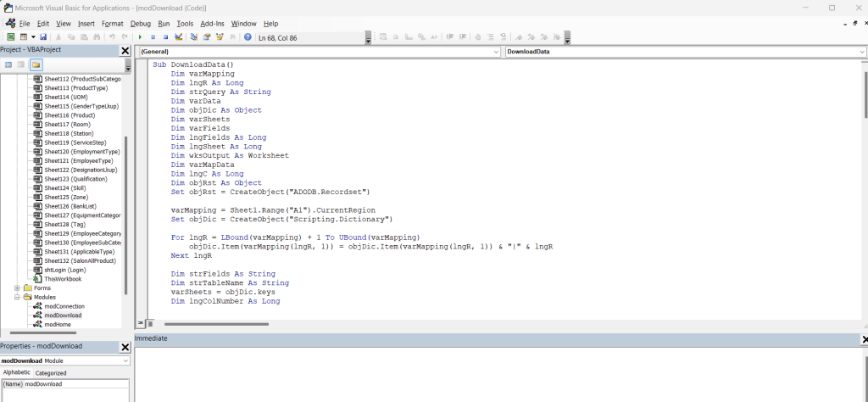Image resolution: width=868 pixels, height=402 pixels.
Task: Expand the Forms folder
Action: (17, 288)
